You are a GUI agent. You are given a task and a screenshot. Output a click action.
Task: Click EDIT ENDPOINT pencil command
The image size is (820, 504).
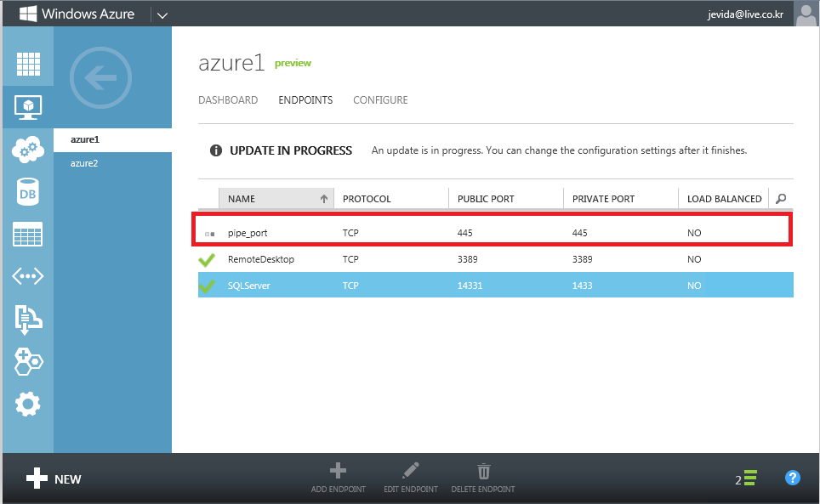click(x=411, y=478)
